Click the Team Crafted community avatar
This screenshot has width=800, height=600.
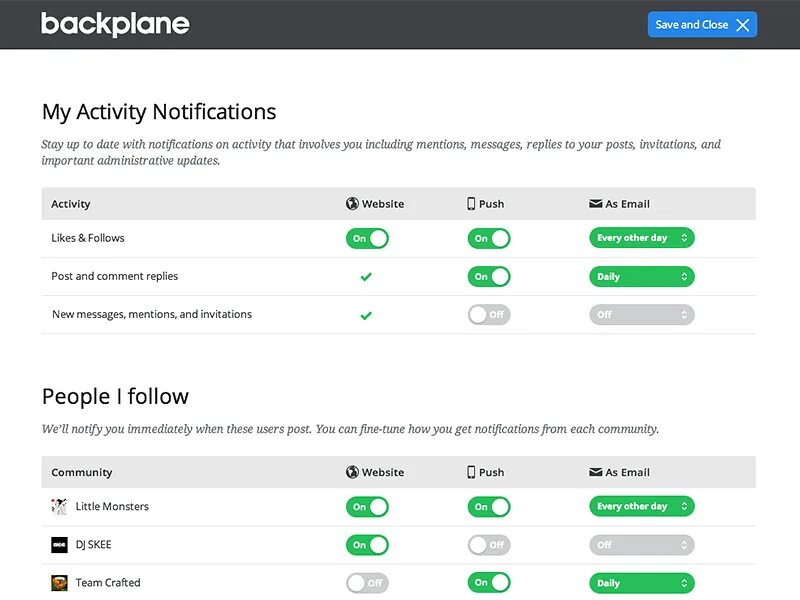(59, 583)
